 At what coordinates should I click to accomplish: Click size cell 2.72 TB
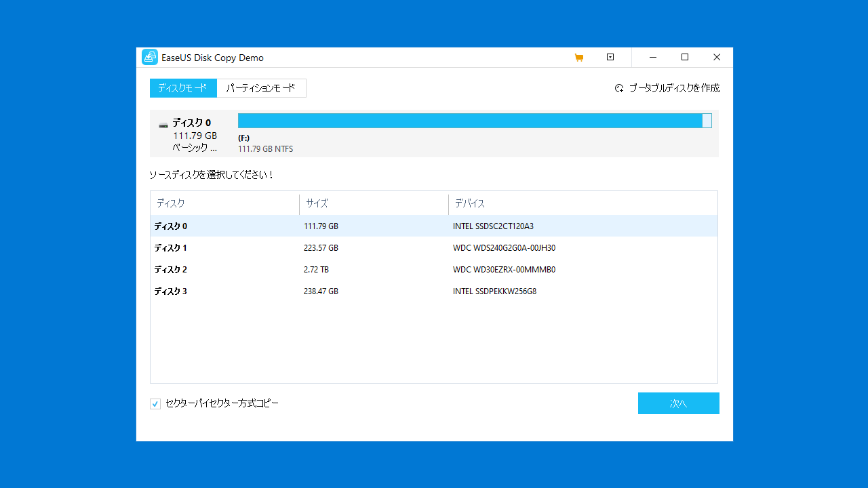(316, 270)
